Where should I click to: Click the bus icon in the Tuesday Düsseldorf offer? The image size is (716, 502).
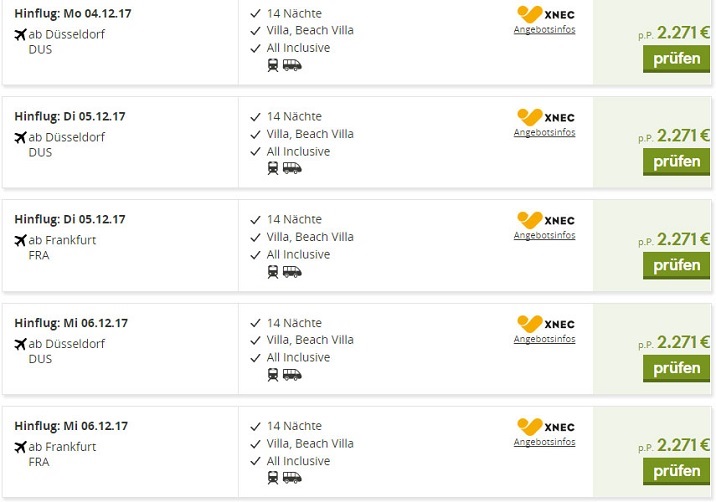pyautogui.click(x=292, y=168)
